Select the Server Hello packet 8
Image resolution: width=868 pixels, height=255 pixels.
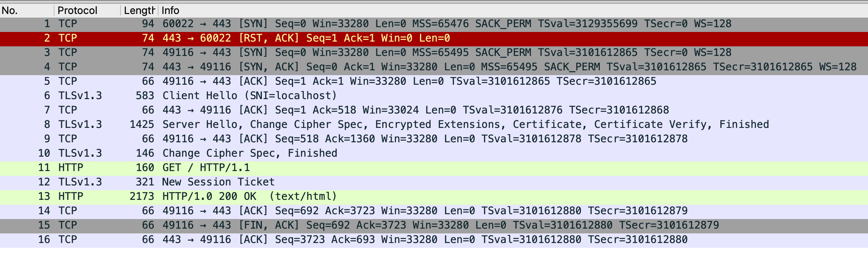tap(434, 125)
